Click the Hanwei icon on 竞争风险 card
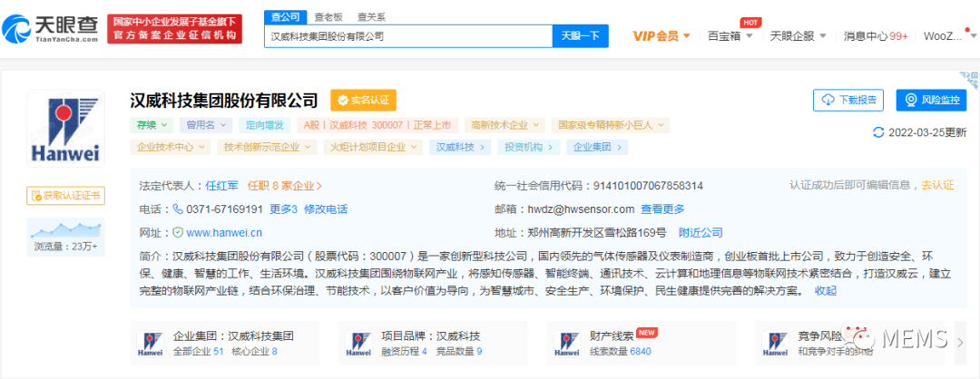 pos(776,345)
